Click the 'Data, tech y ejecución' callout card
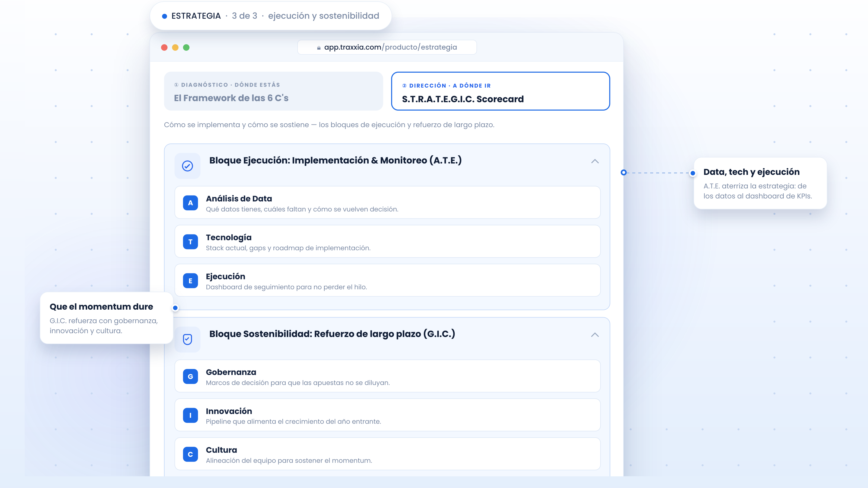This screenshot has height=488, width=868. pos(760,183)
